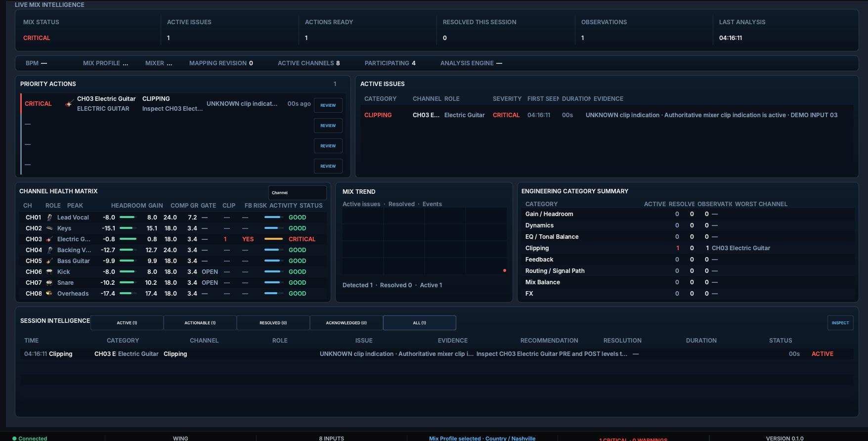Image resolution: width=868 pixels, height=441 pixels.
Task: Open the RESOLVED (0) tab
Action: point(273,323)
